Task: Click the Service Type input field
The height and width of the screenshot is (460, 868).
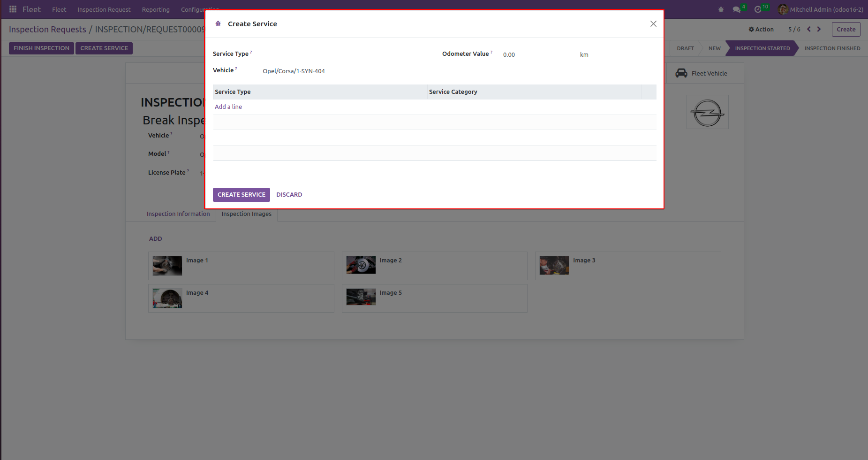Action: (x=345, y=54)
